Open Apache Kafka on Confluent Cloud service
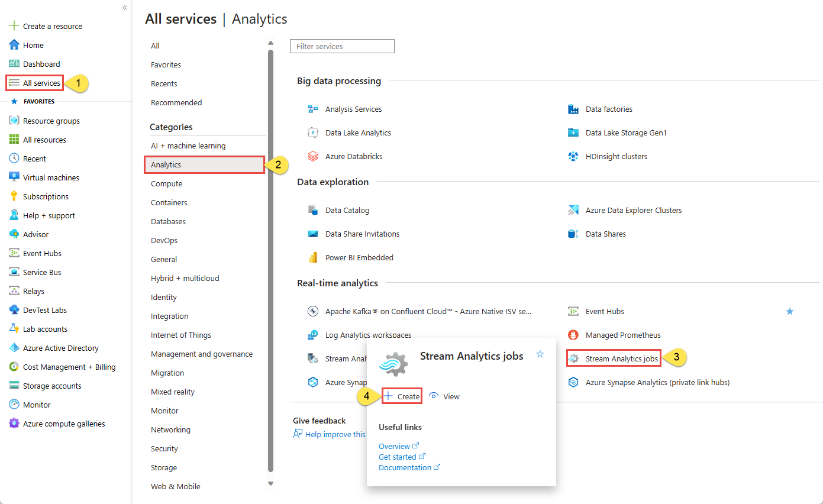This screenshot has width=823, height=504. click(x=428, y=311)
